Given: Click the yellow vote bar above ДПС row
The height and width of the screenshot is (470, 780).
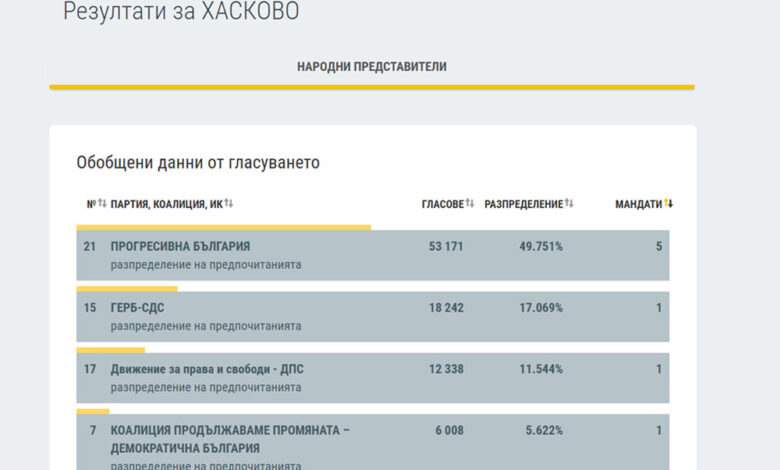Looking at the screenshot, I should (x=111, y=350).
